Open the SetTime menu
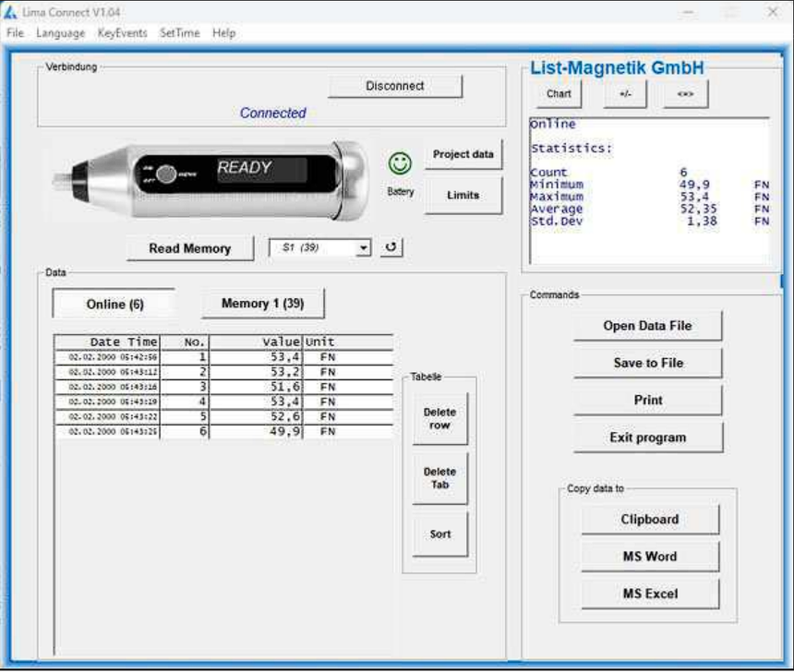Viewport: 794px width, 672px height. pyautogui.click(x=179, y=33)
